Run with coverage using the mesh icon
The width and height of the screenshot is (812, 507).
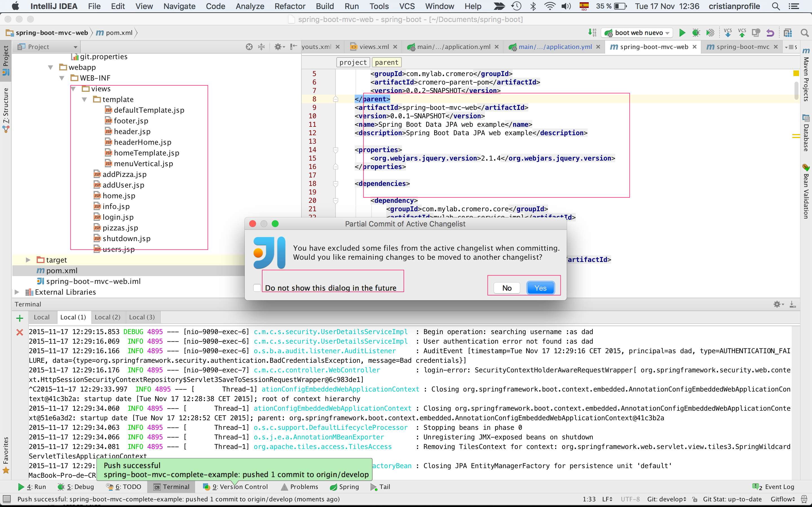(711, 32)
